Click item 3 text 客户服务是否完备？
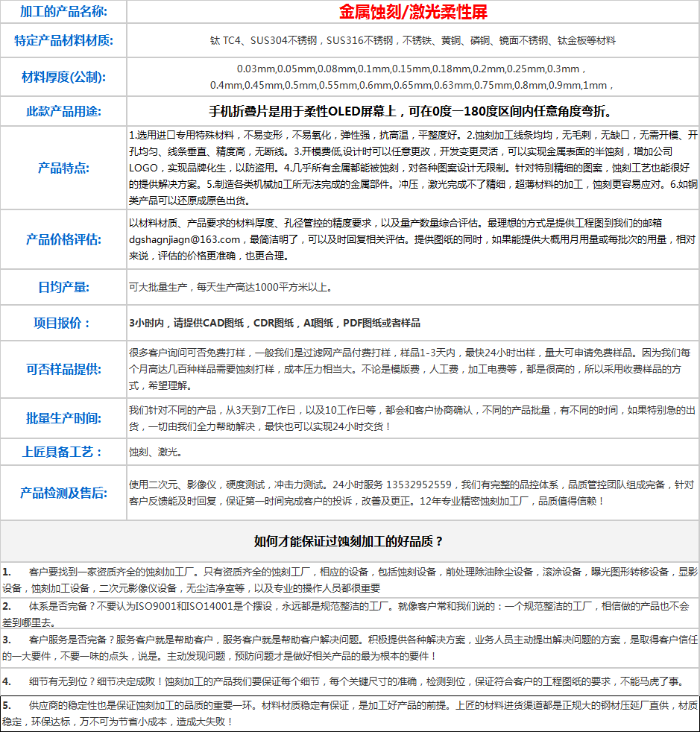 tap(72, 640)
